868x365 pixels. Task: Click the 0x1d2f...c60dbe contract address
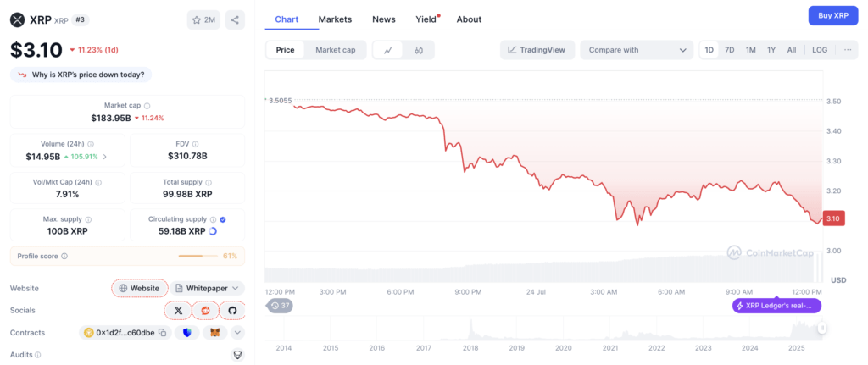tap(125, 333)
